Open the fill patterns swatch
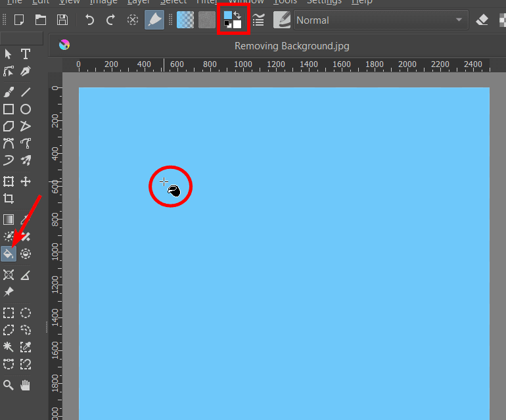The width and height of the screenshot is (506, 420). [x=207, y=20]
